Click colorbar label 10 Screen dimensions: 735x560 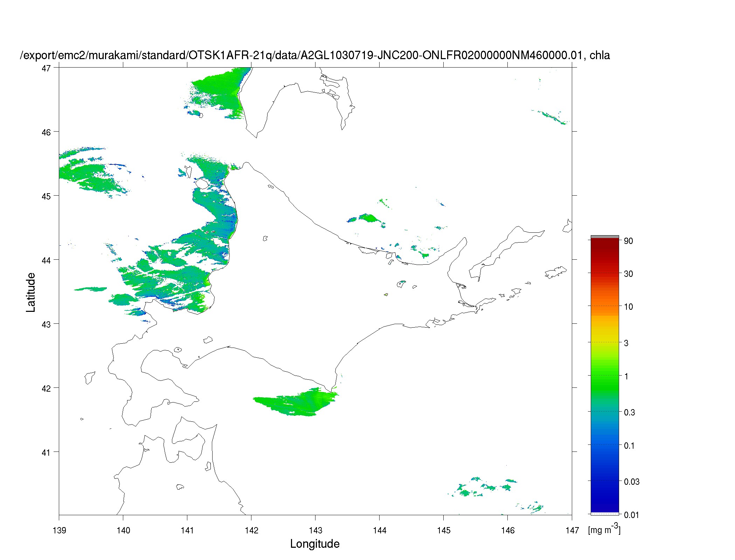pos(628,307)
